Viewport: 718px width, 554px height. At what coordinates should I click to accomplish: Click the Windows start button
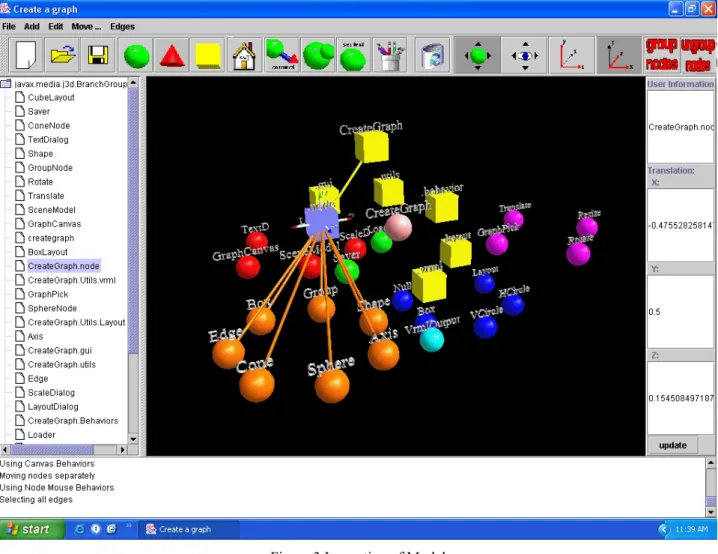tap(32, 529)
